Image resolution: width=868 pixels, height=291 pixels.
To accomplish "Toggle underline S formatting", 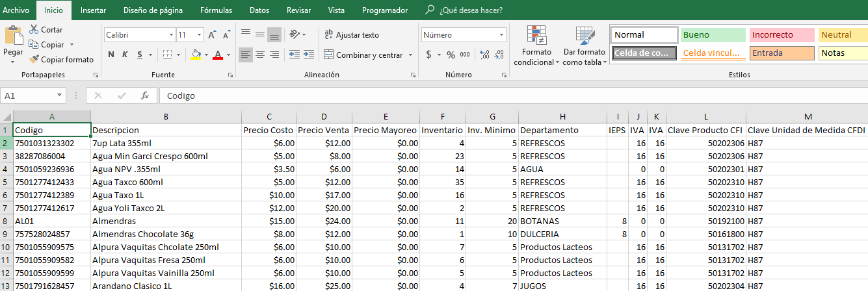I will coord(140,55).
